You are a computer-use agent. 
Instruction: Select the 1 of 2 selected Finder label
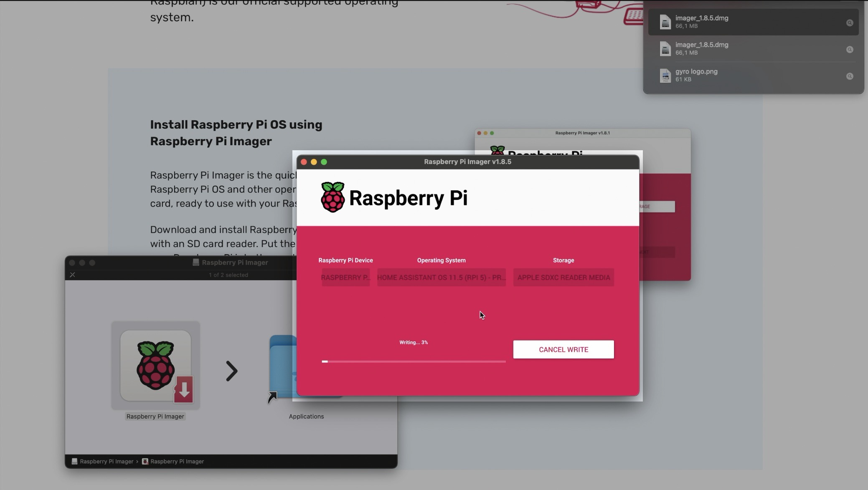pos(228,275)
